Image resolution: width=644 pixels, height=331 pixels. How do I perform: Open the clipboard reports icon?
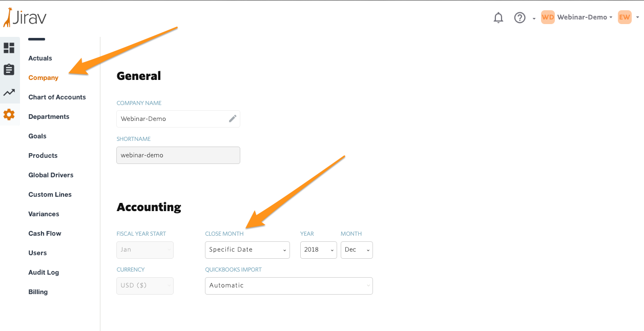(x=9, y=70)
